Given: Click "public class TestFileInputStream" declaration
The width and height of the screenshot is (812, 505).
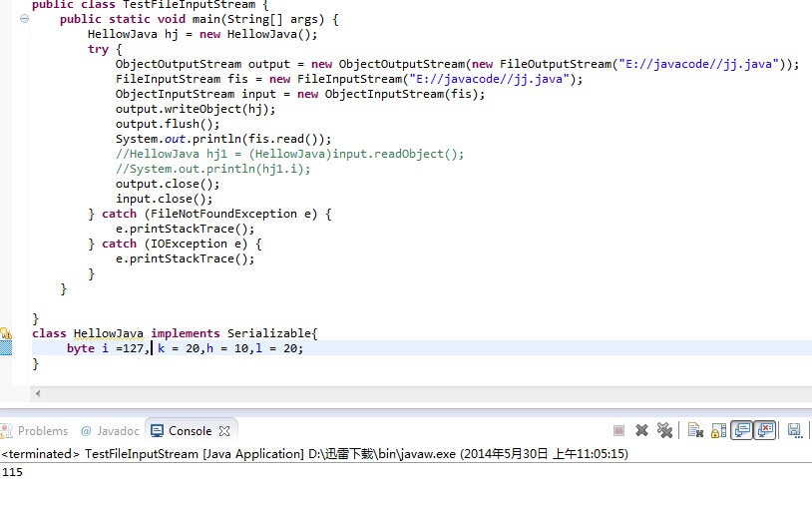Looking at the screenshot, I should point(151,5).
